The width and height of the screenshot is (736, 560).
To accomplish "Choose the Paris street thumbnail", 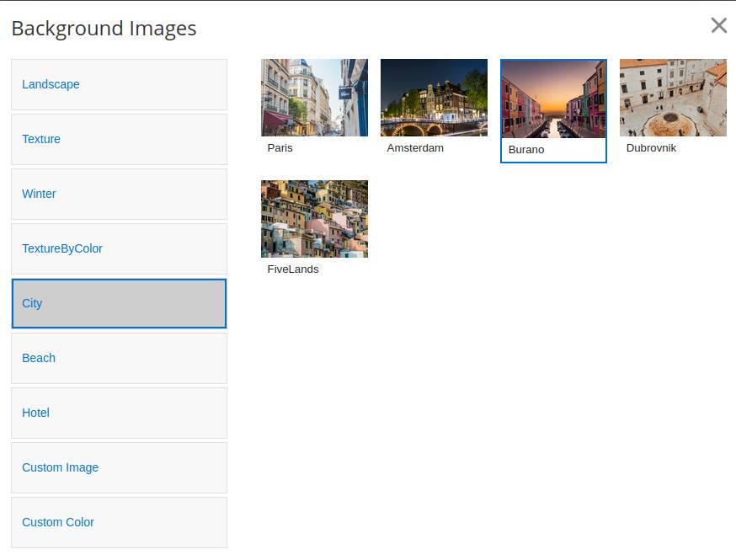I will pyautogui.click(x=314, y=98).
